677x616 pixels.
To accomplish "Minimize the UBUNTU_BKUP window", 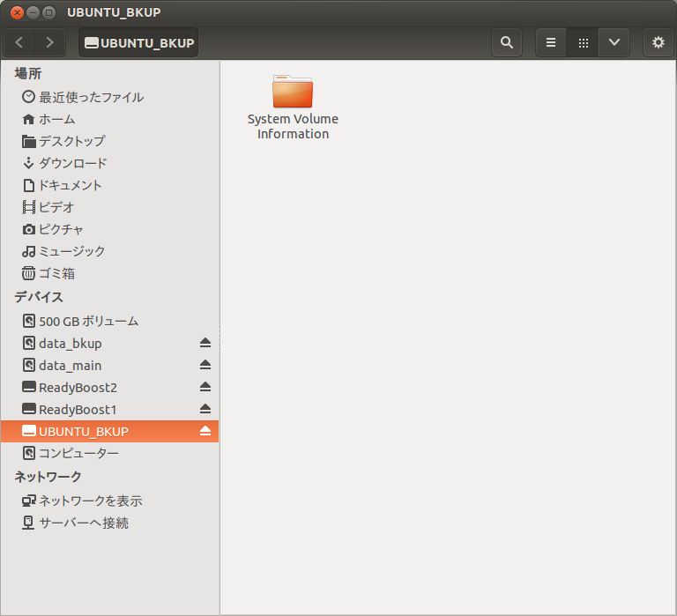I will tap(33, 12).
